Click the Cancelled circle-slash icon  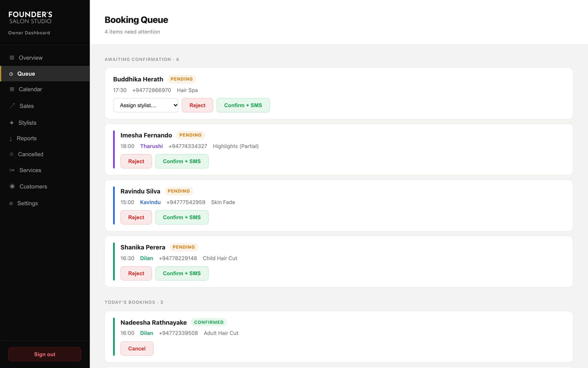pos(11,154)
